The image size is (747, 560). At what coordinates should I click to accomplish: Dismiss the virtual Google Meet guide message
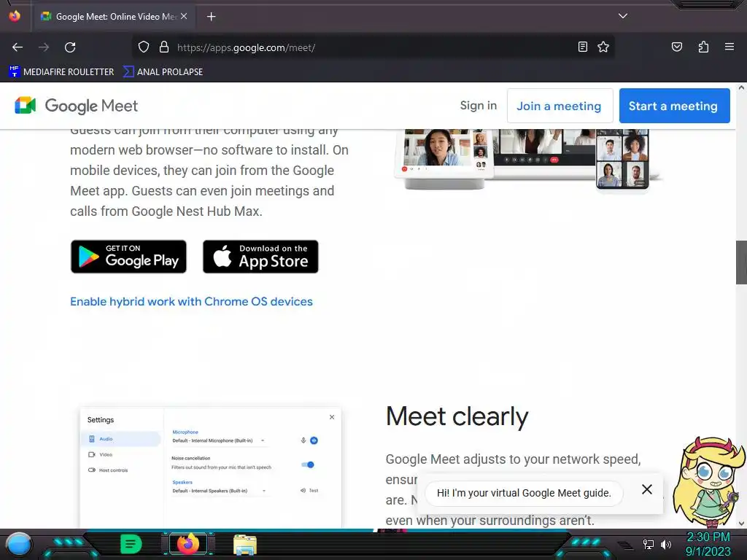(646, 489)
